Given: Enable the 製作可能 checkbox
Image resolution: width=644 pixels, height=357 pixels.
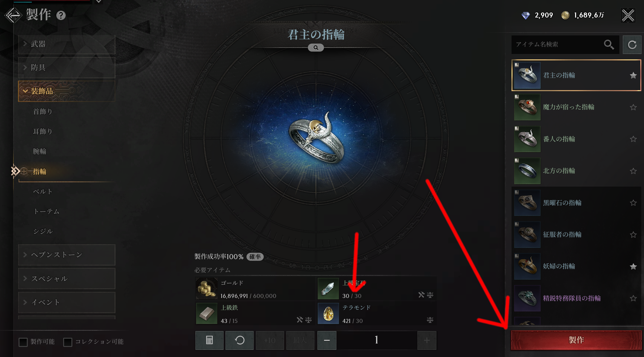Looking at the screenshot, I should point(23,342).
